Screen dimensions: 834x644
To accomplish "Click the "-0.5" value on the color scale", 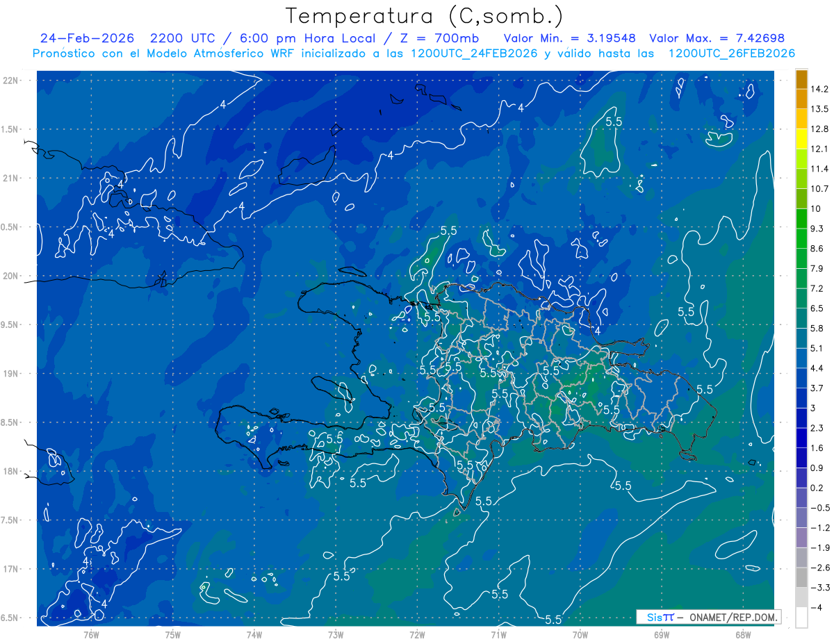I will [x=820, y=508].
